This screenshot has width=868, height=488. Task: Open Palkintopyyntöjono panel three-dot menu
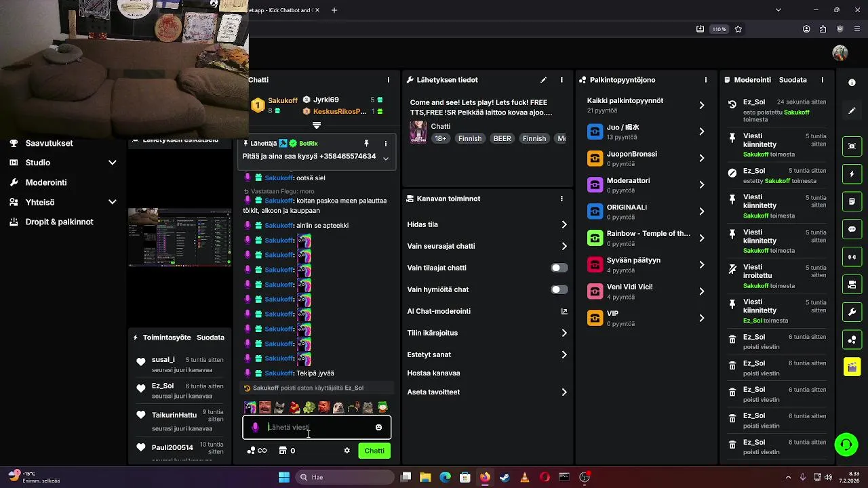coord(706,80)
